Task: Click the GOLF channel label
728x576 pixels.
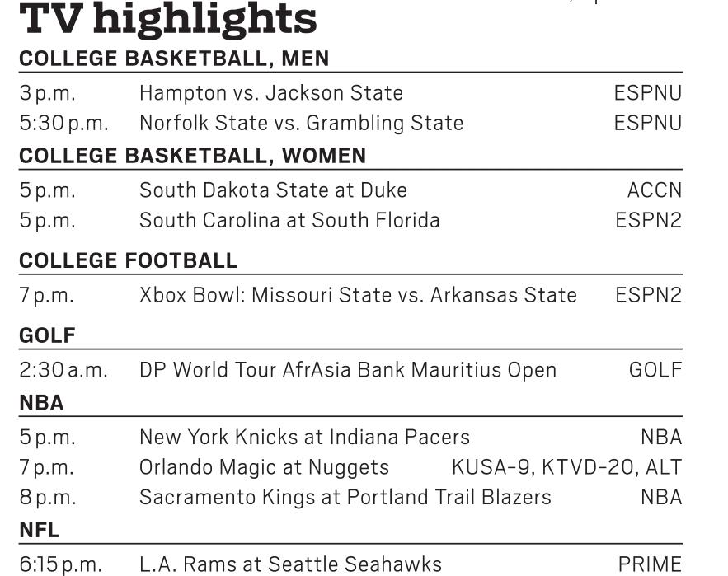Action: (x=655, y=370)
